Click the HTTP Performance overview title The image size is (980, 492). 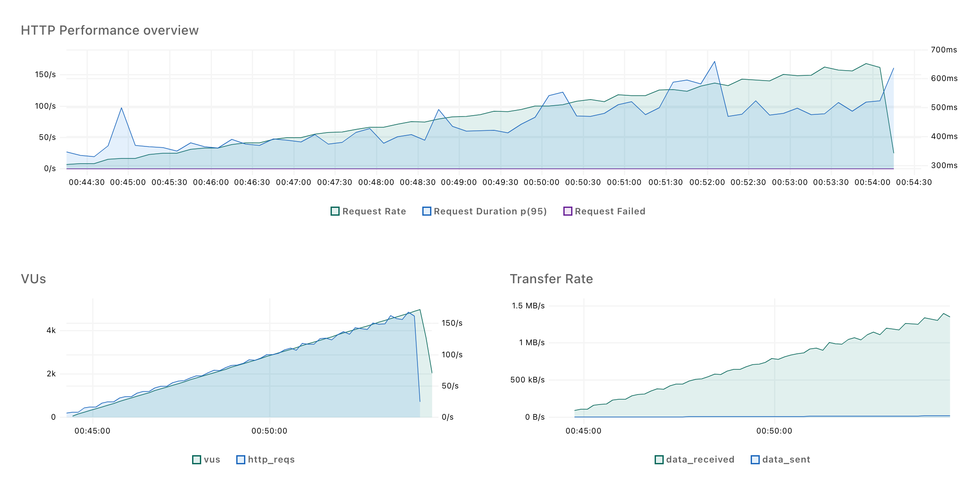109,30
